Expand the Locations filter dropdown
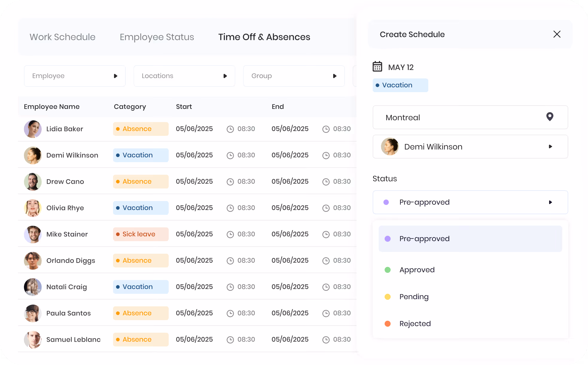Viewport: 588px width, 365px height. 184,76
